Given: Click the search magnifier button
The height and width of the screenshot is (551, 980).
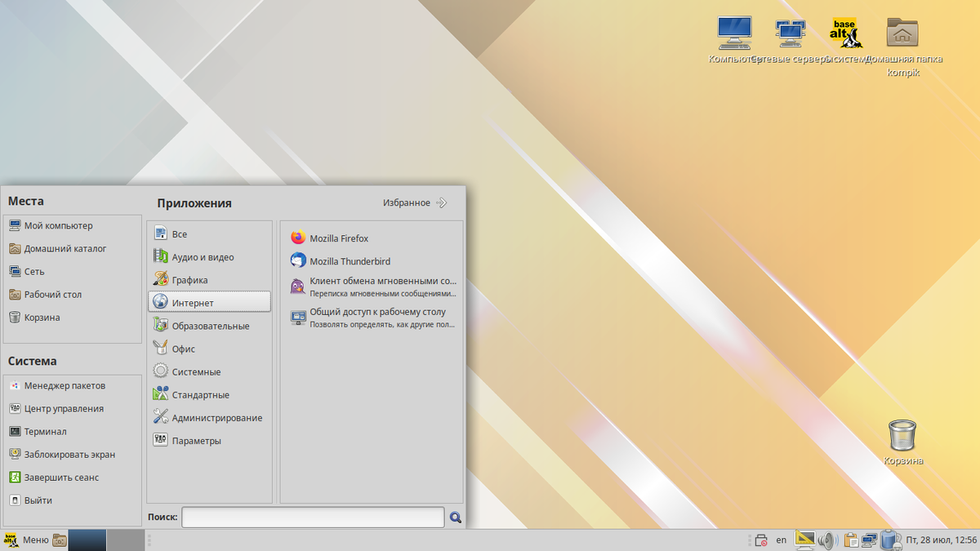Looking at the screenshot, I should 456,517.
